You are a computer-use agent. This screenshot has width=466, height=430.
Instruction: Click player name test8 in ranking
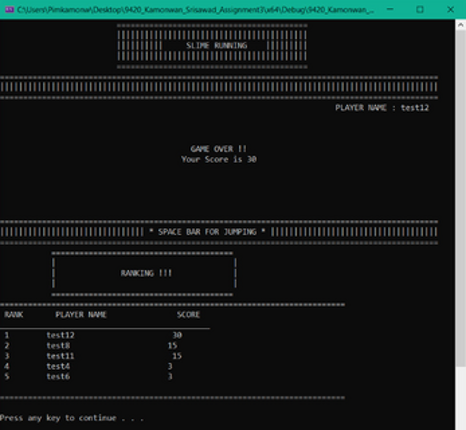click(x=58, y=345)
